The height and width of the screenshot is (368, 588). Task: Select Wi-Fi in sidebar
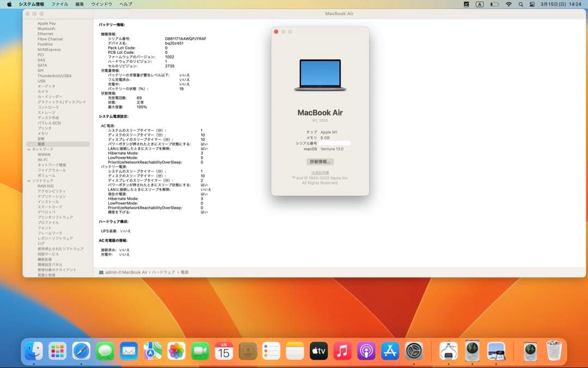[42, 160]
